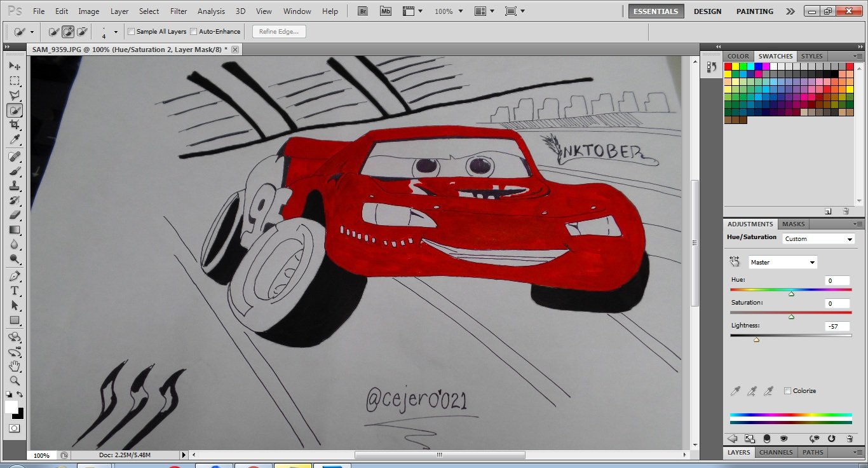
Task: Check the Colorize option
Action: (787, 390)
